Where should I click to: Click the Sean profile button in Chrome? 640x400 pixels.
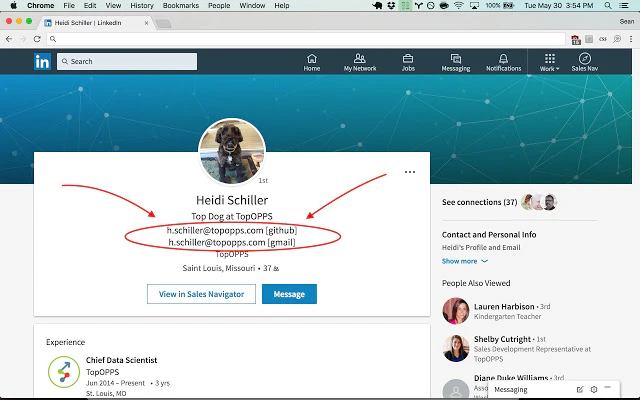coord(627,22)
